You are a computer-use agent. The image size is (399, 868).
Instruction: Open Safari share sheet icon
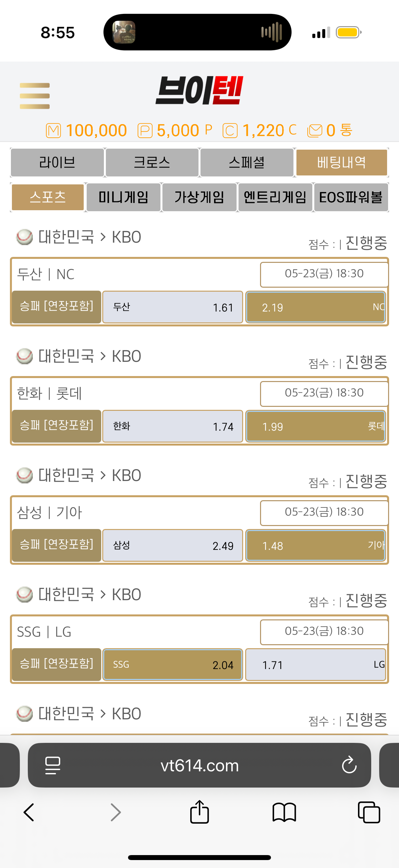199,812
